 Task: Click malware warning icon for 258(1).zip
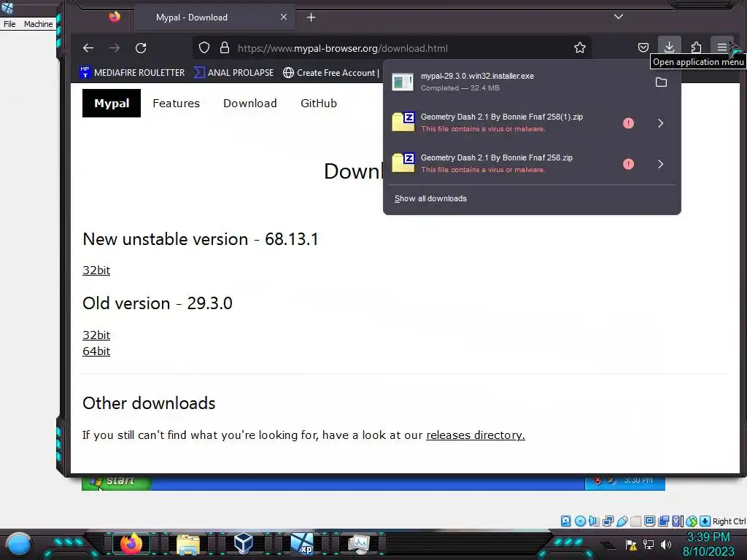(628, 123)
